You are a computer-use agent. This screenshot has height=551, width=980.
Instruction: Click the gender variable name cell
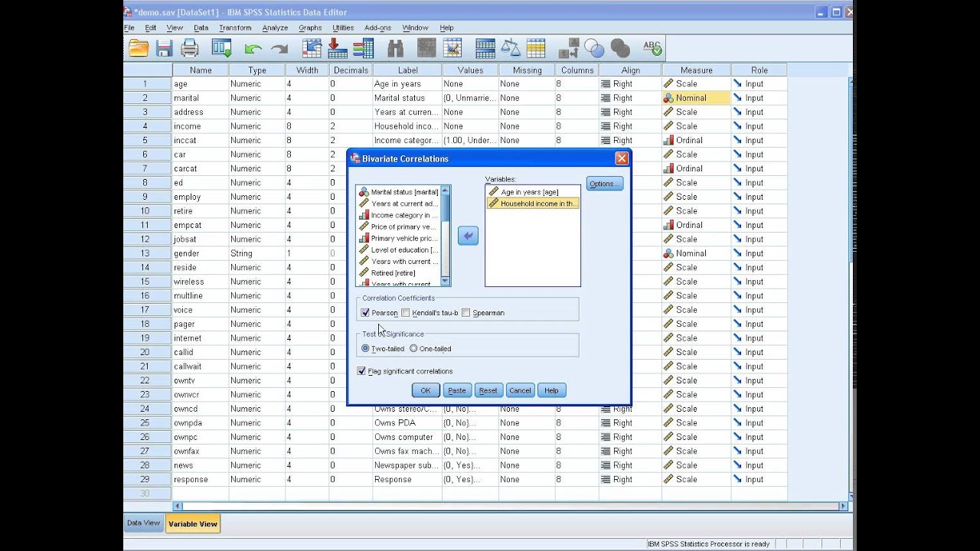coord(200,253)
